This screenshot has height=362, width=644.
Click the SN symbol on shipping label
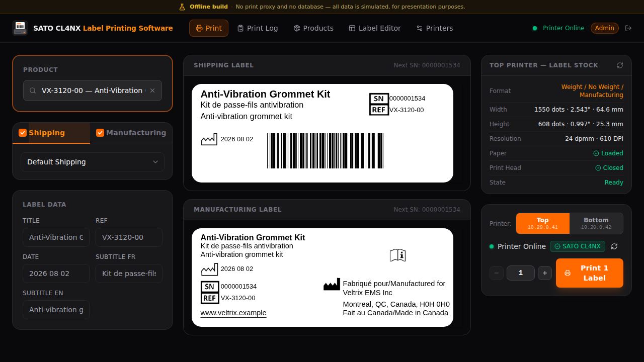click(379, 99)
